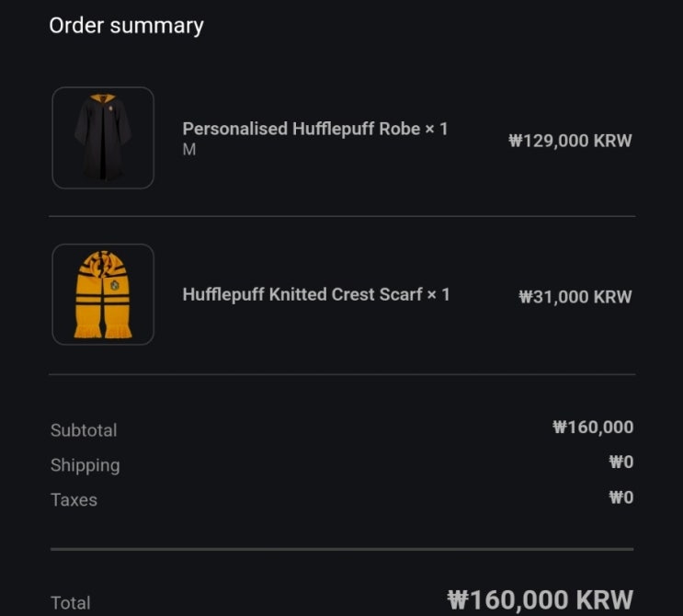Select the Order summary heading
The height and width of the screenshot is (616, 683).
(x=126, y=26)
